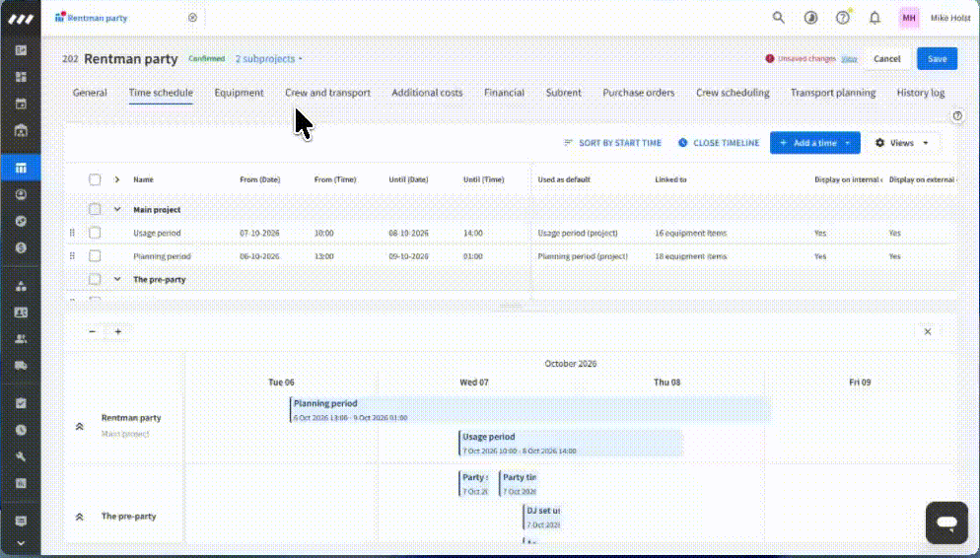Collapse the Main project group in the table

coord(117,209)
